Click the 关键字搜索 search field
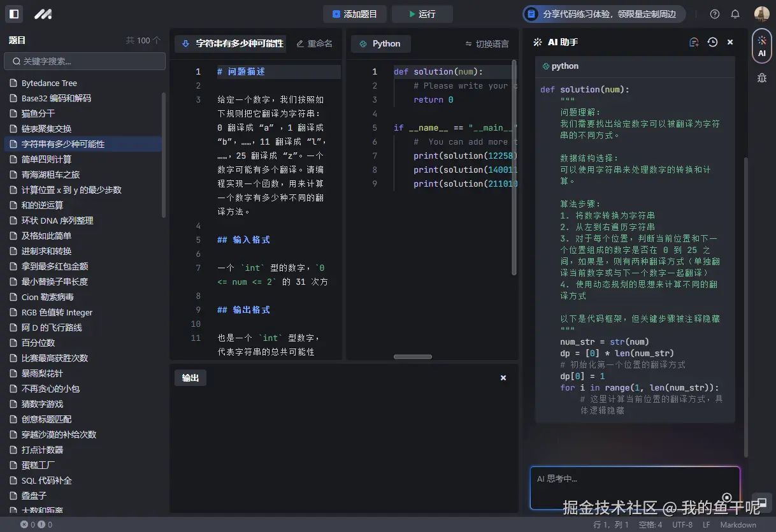Viewport: 776px width, 532px height. click(x=85, y=61)
